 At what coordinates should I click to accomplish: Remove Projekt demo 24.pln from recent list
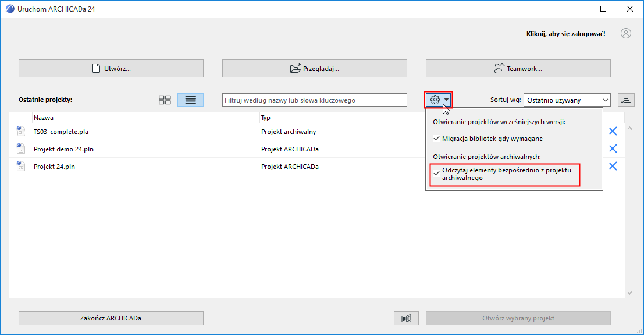(613, 149)
